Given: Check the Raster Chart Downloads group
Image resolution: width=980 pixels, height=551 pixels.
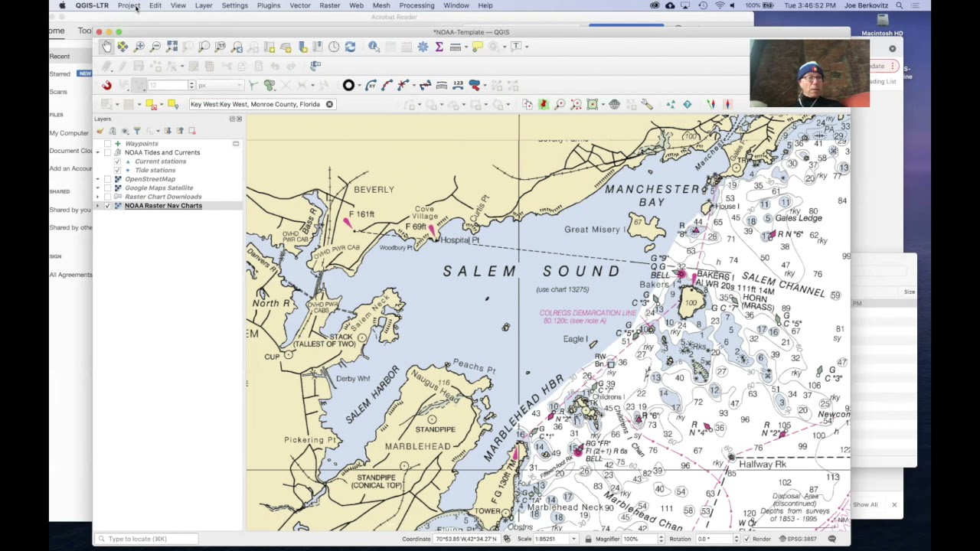Looking at the screenshot, I should (x=107, y=197).
